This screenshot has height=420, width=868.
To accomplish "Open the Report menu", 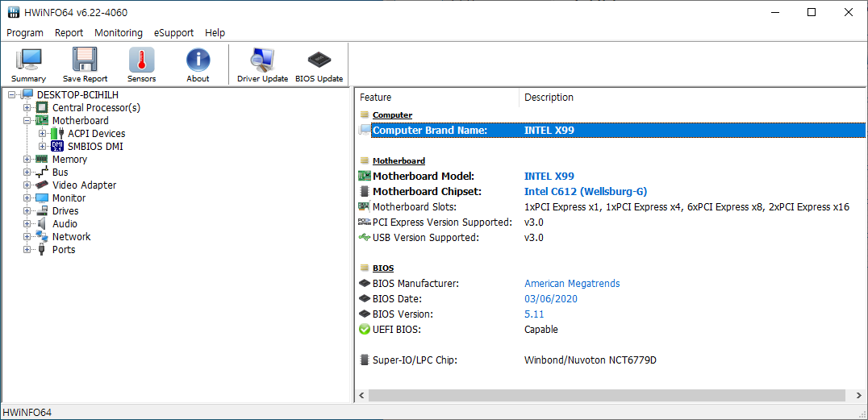I will coord(69,32).
